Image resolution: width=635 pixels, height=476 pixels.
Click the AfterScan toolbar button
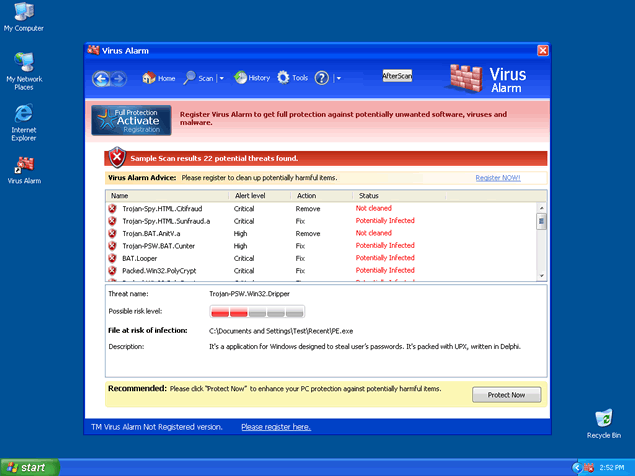click(x=397, y=76)
